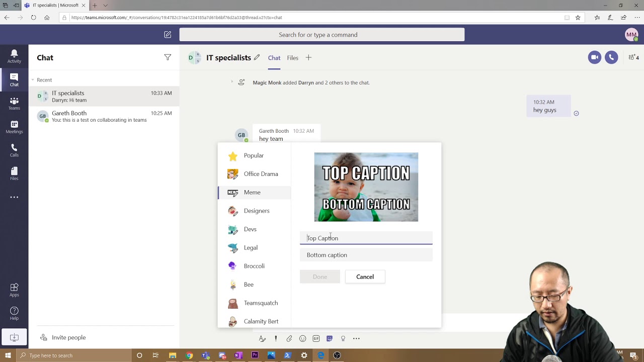
Task: Select the Popular sticker category
Action: tap(254, 155)
